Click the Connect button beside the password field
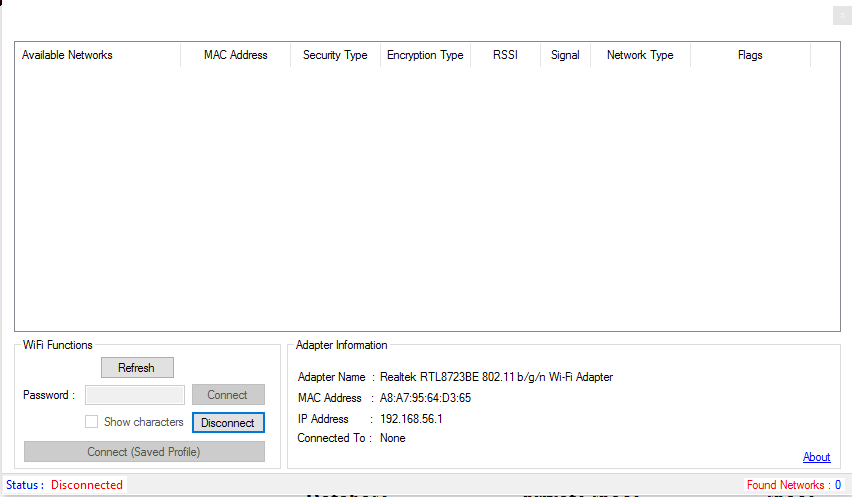 tap(228, 395)
